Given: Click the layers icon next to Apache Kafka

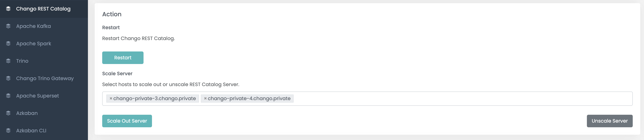Looking at the screenshot, I should (x=8, y=26).
